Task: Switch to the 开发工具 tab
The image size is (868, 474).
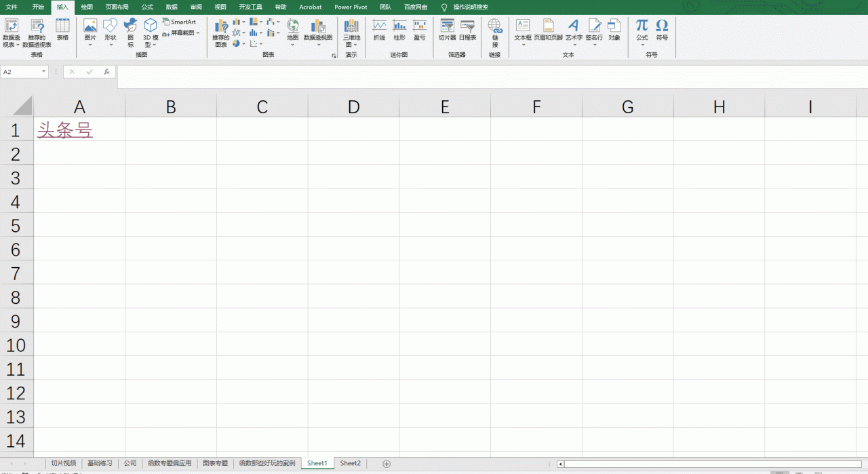Action: [250, 7]
